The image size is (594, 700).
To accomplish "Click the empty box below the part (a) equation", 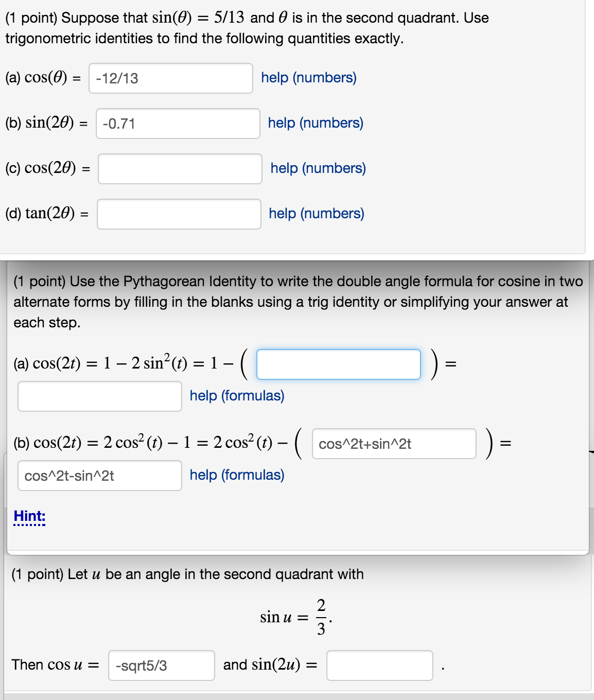I will (99, 397).
